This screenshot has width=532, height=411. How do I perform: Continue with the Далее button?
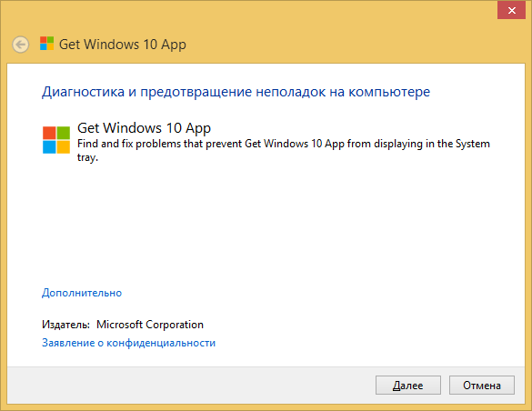[x=408, y=386]
